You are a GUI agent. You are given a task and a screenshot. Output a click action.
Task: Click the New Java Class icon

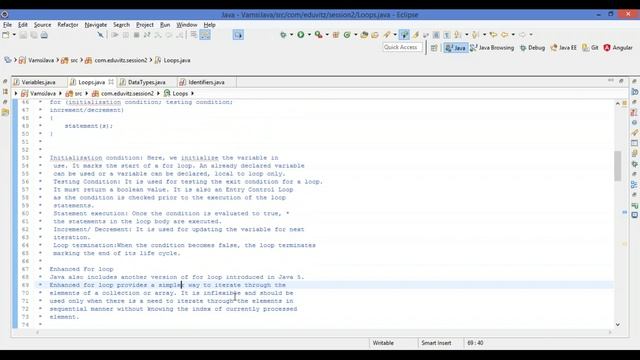pos(347,35)
